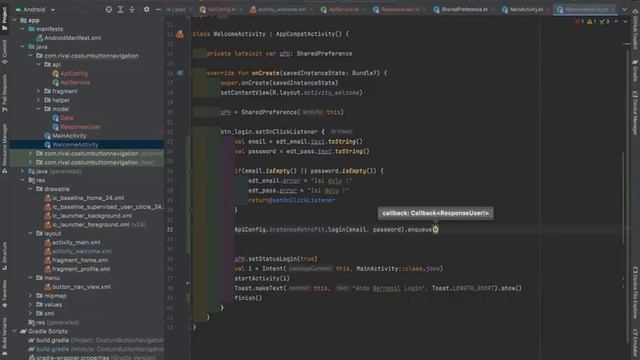Select fragment_home.xml layout file
The width and height of the screenshot is (640, 360).
tap(76, 260)
